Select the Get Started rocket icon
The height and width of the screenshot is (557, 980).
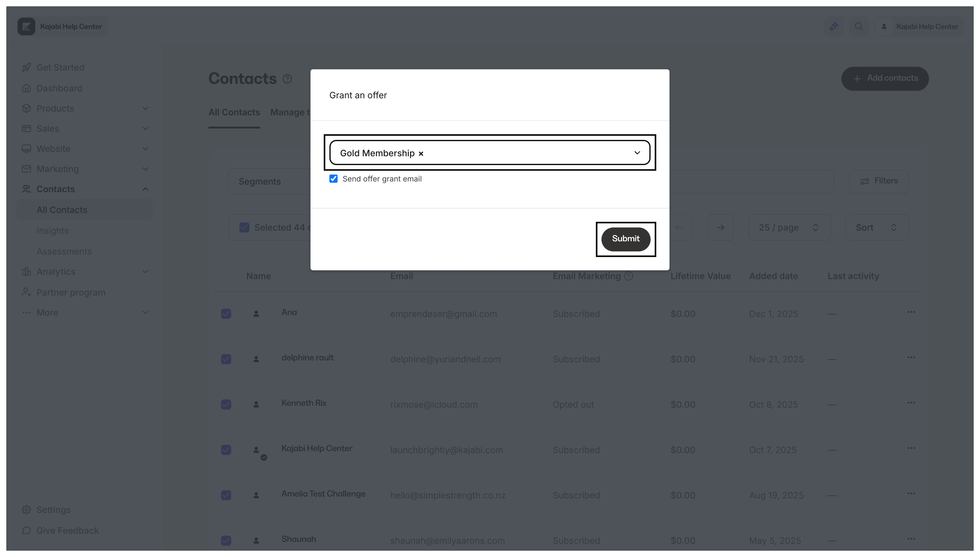[26, 67]
